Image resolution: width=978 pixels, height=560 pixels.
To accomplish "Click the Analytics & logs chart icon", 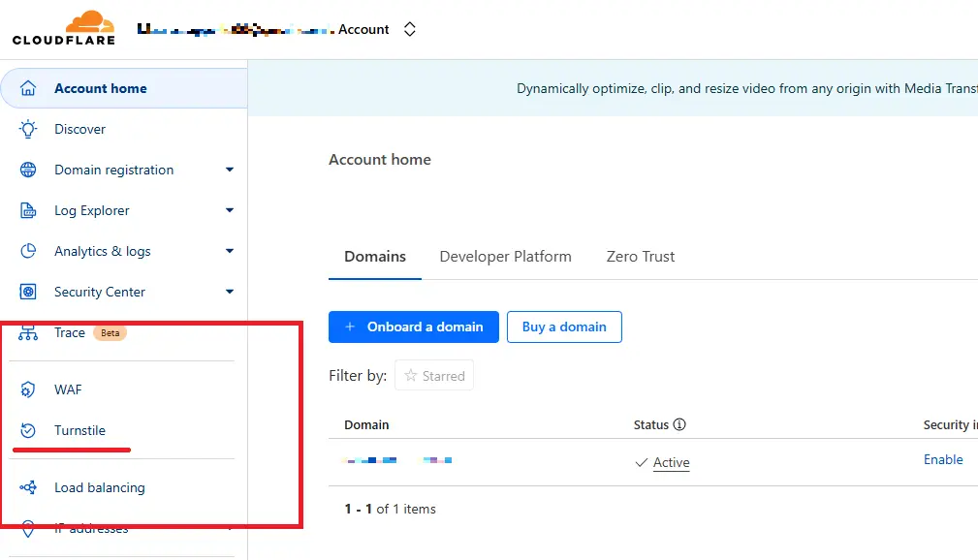I will [x=28, y=251].
